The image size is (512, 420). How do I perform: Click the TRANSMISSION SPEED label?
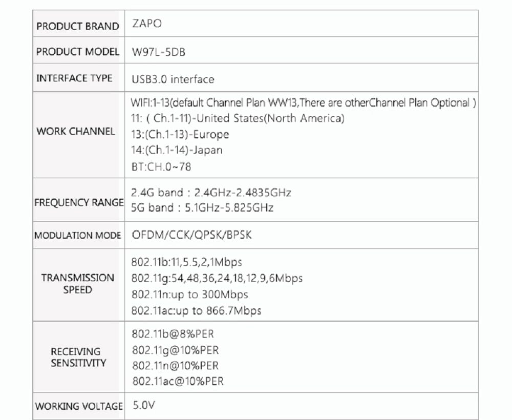pos(78,284)
